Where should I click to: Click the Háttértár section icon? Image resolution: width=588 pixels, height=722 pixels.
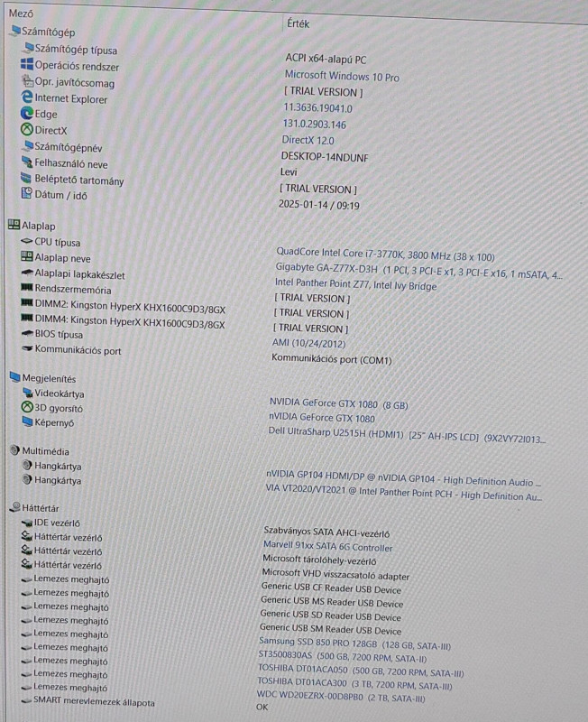(x=15, y=507)
